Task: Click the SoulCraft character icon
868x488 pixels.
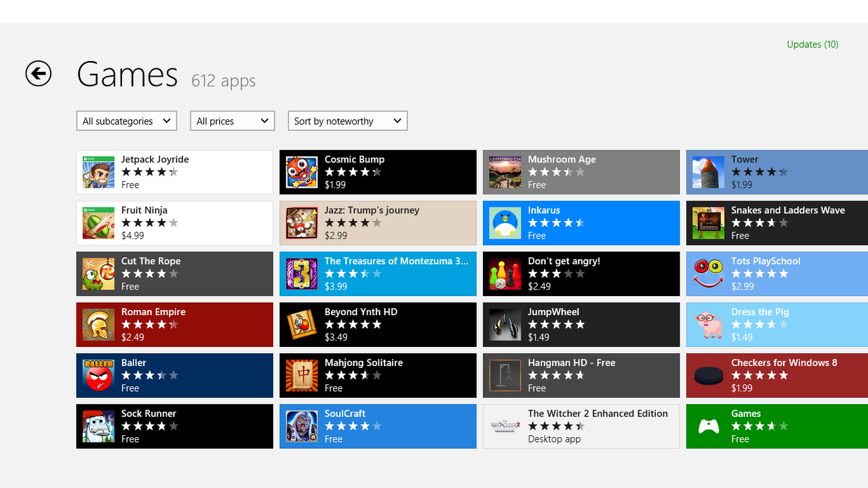Action: click(x=302, y=426)
